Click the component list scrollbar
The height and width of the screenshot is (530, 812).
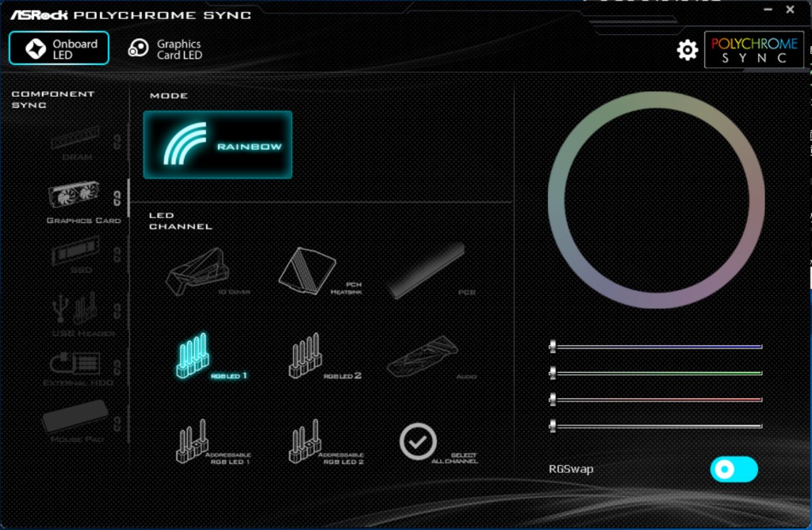tap(128, 198)
